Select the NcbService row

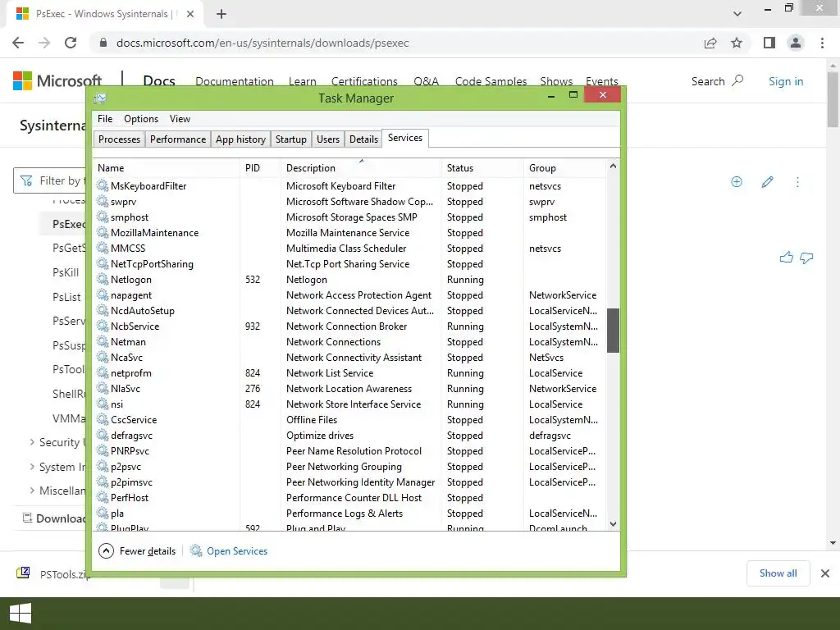(349, 326)
